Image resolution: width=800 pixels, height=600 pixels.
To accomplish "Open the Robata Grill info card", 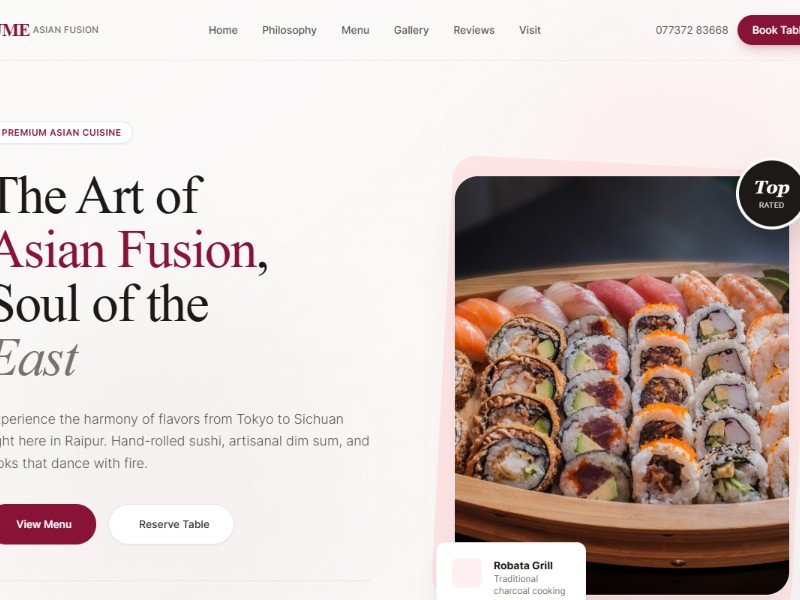I will 511,571.
